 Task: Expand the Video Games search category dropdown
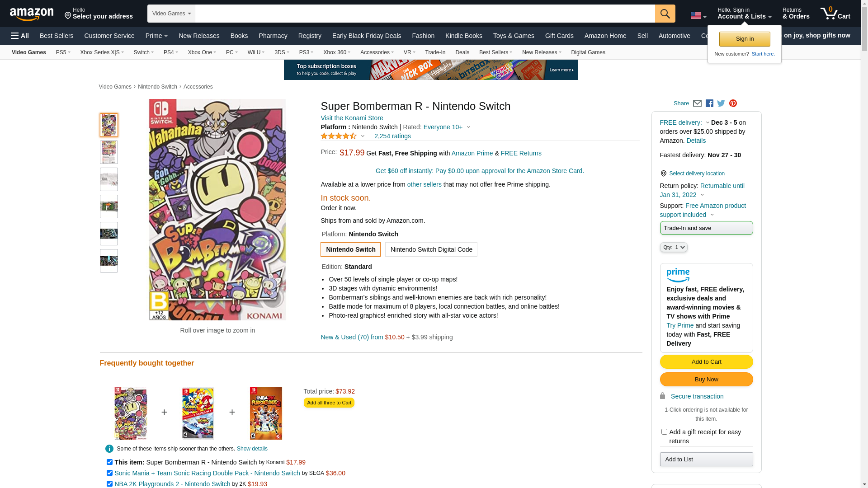point(171,14)
